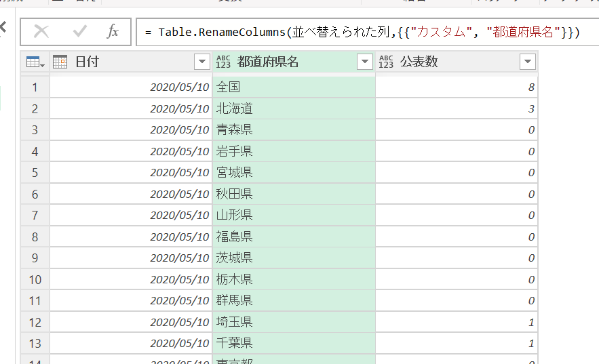Click the 福島県 cell

click(x=294, y=237)
